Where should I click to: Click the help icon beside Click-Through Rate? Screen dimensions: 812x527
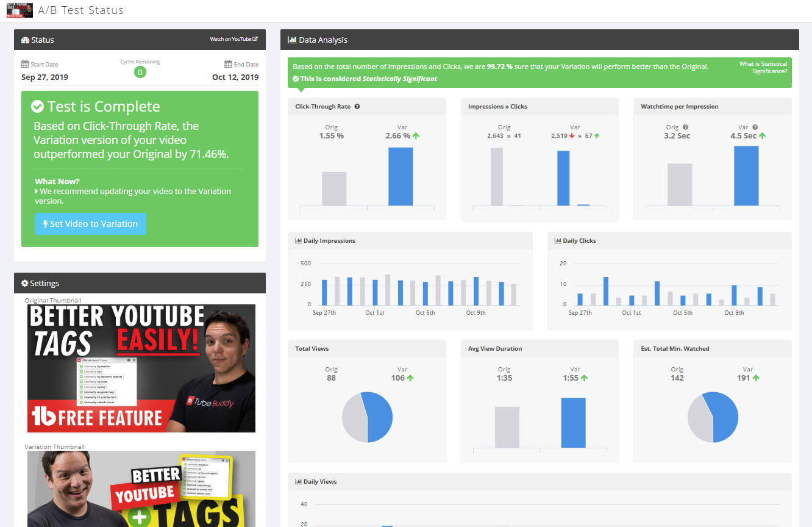point(357,107)
